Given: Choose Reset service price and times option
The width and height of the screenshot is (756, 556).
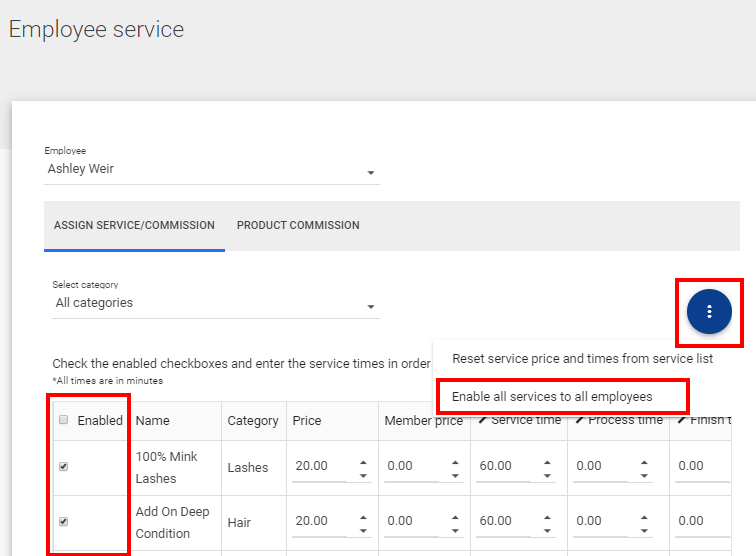Looking at the screenshot, I should point(582,358).
